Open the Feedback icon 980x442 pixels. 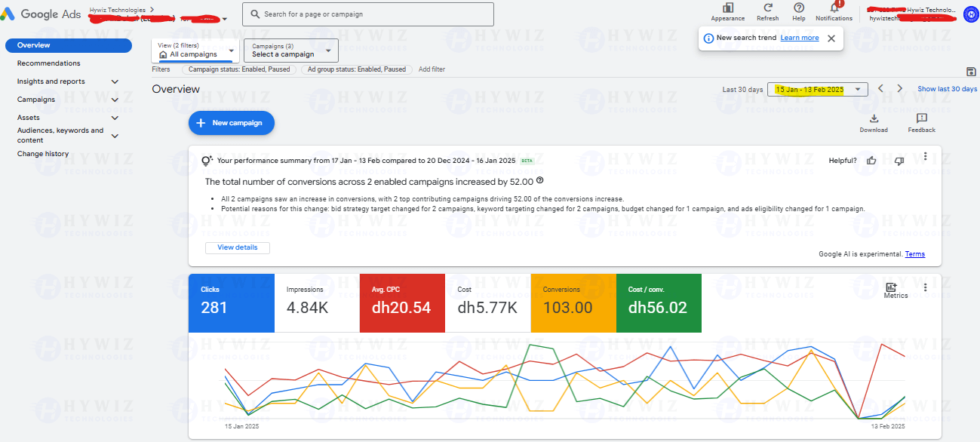(x=921, y=118)
